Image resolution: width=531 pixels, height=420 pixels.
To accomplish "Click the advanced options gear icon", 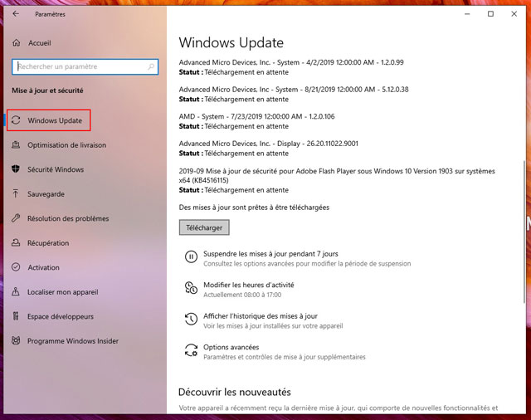I will [x=191, y=350].
